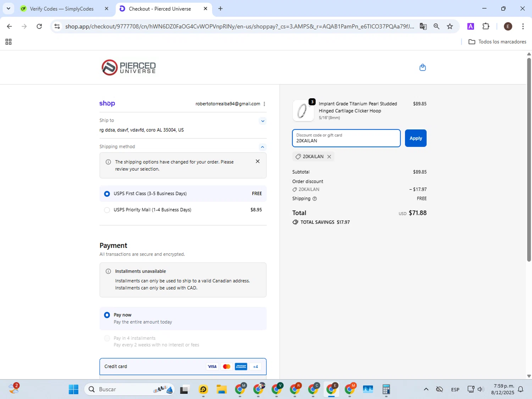Click the ESP language indicator

(x=455, y=389)
